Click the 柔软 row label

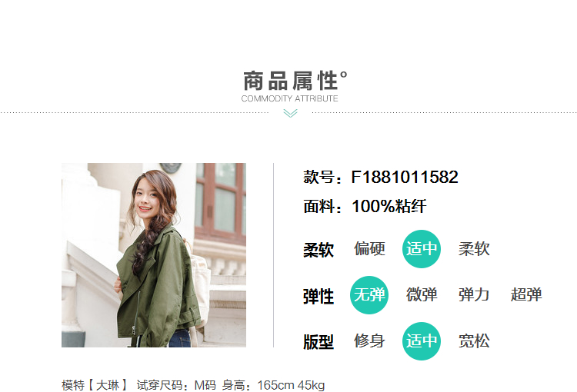(x=319, y=250)
